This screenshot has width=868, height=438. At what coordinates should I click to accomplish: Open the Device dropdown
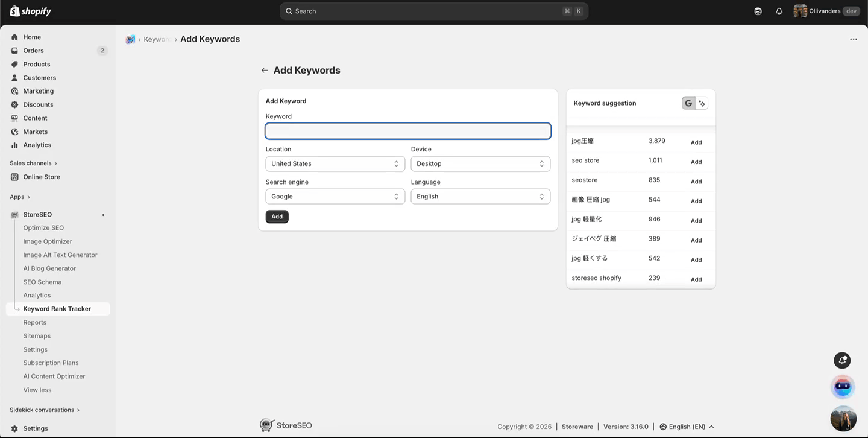[480, 163]
